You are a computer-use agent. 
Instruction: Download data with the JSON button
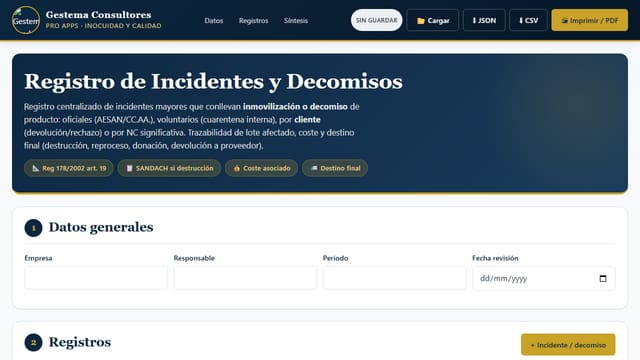[484, 20]
